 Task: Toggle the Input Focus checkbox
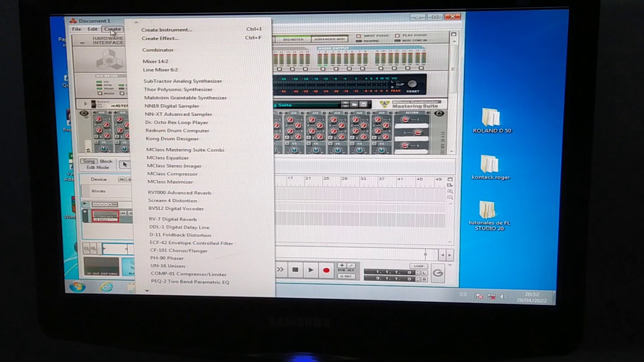click(359, 36)
